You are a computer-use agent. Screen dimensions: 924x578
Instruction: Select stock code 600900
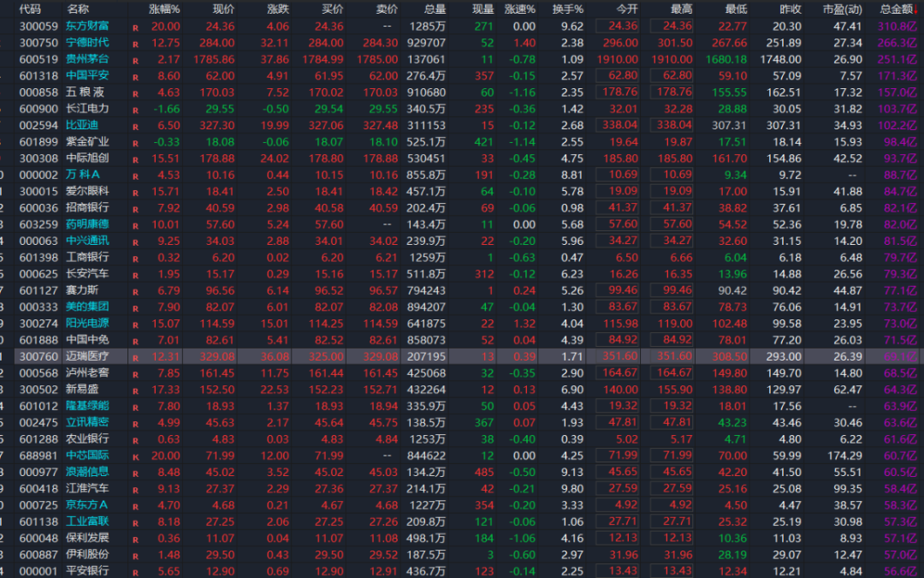click(x=38, y=109)
